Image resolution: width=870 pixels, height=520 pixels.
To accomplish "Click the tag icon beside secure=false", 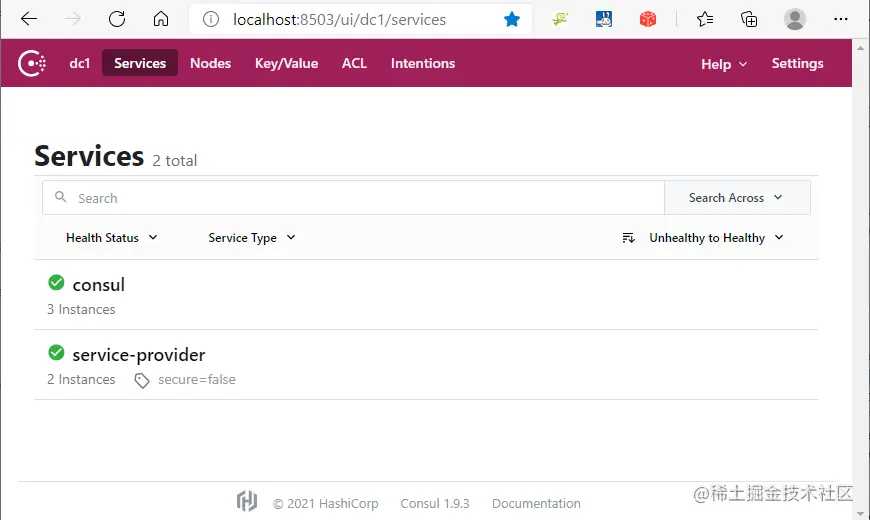I will [x=141, y=380].
